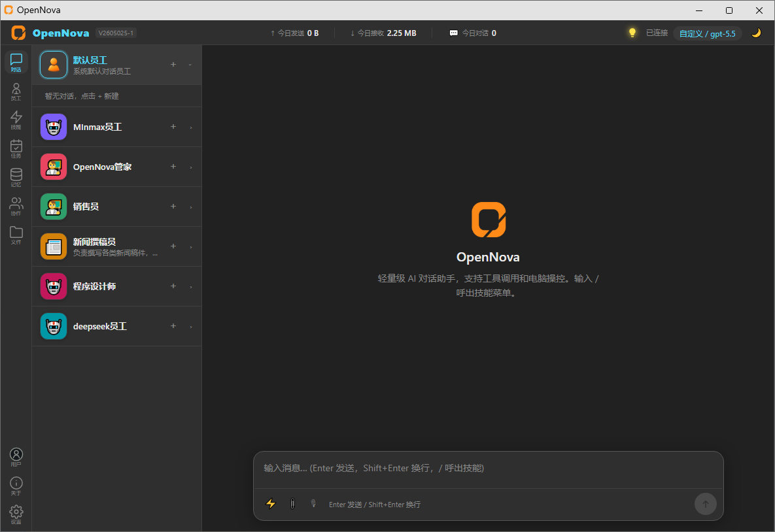Start voice input with microphone icon
This screenshot has width=775, height=532.
tap(313, 503)
